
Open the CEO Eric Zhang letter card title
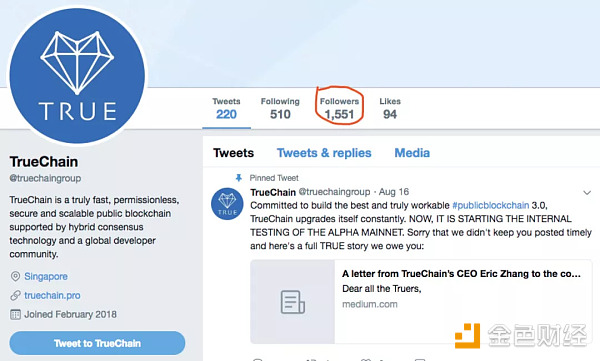click(x=461, y=274)
